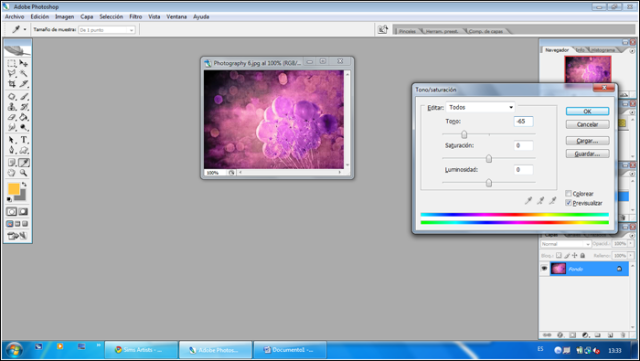Image resolution: width=640 pixels, height=361 pixels.
Task: Select the Zoom magnifier tool
Action: click(x=24, y=173)
